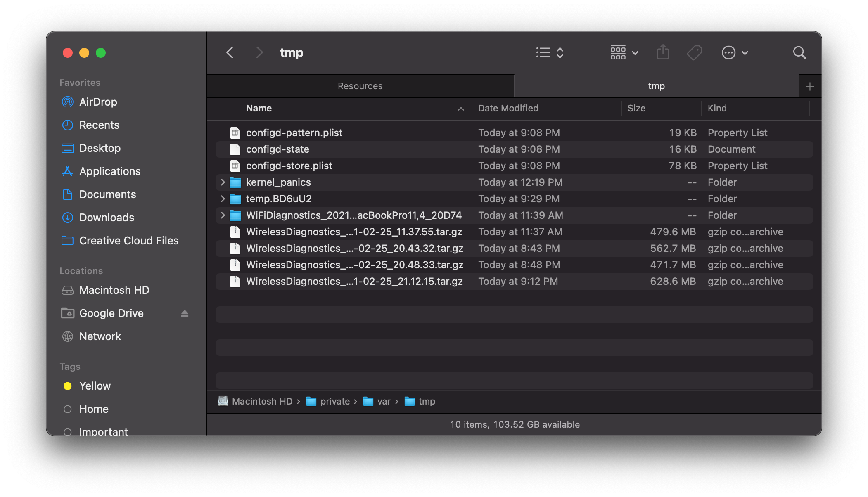Switch to the Resources tab
Screen dimensions: 868x497
360,86
